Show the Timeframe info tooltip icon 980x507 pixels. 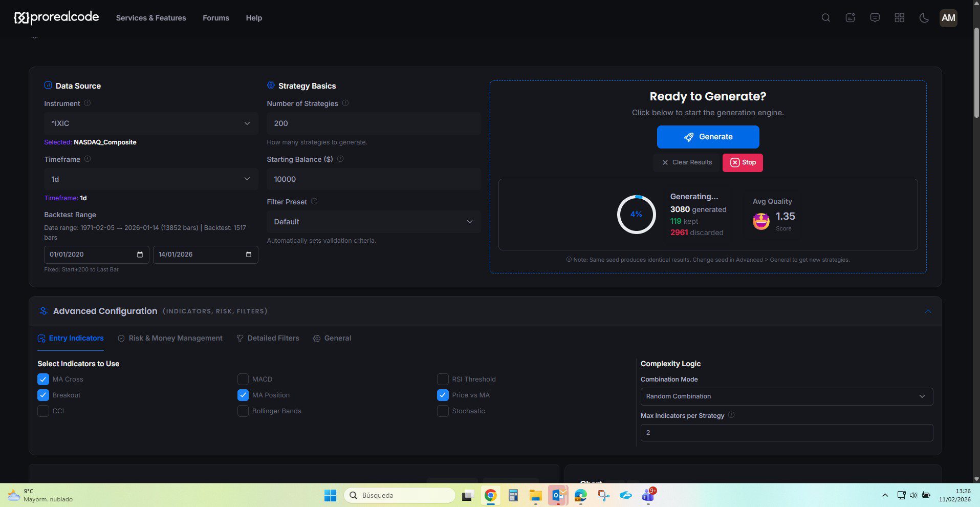pyautogui.click(x=88, y=159)
